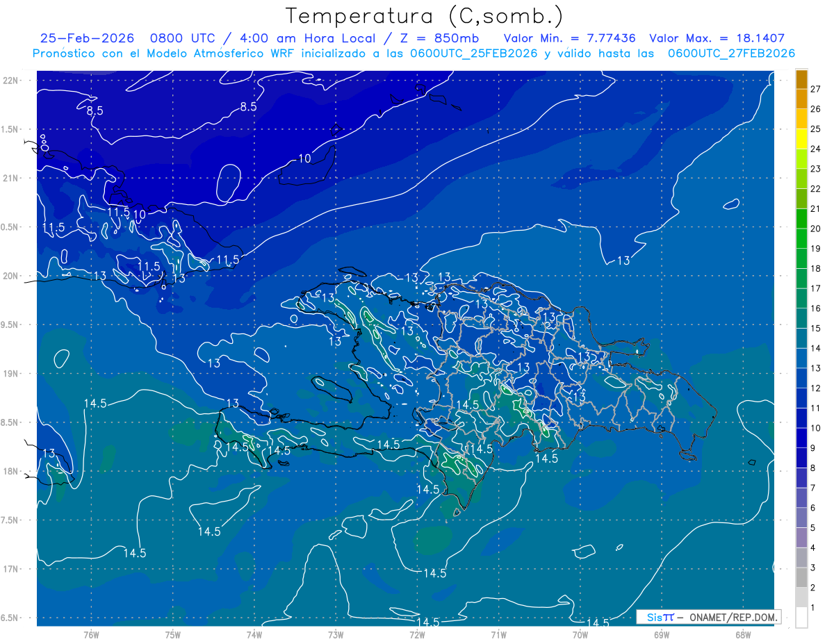Select the end time '0600UTC_27FEB2026'

point(731,53)
